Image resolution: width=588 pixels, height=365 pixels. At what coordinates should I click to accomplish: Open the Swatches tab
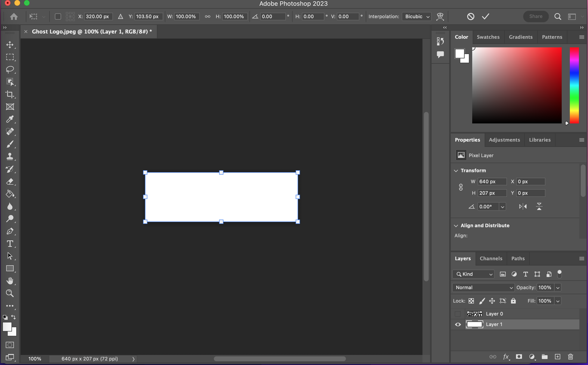tap(488, 37)
